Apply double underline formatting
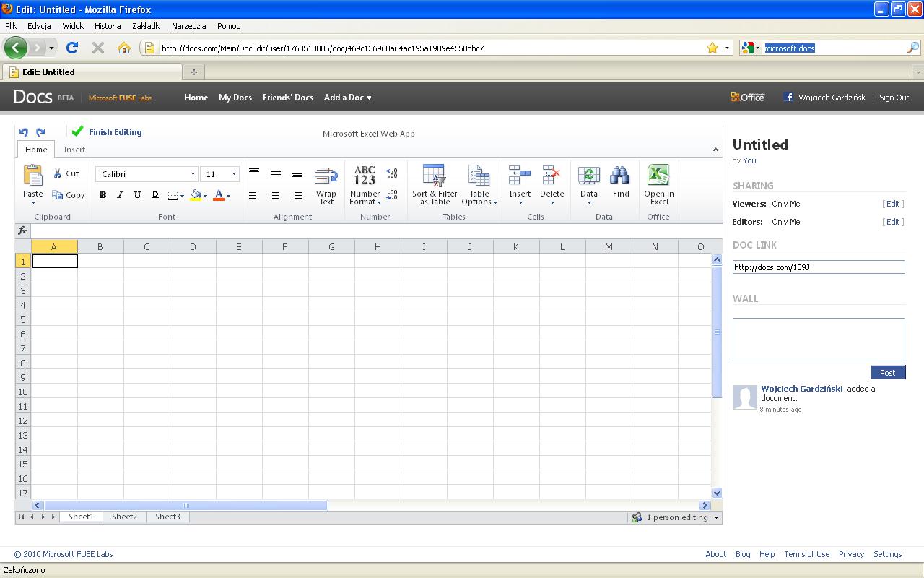 [155, 195]
